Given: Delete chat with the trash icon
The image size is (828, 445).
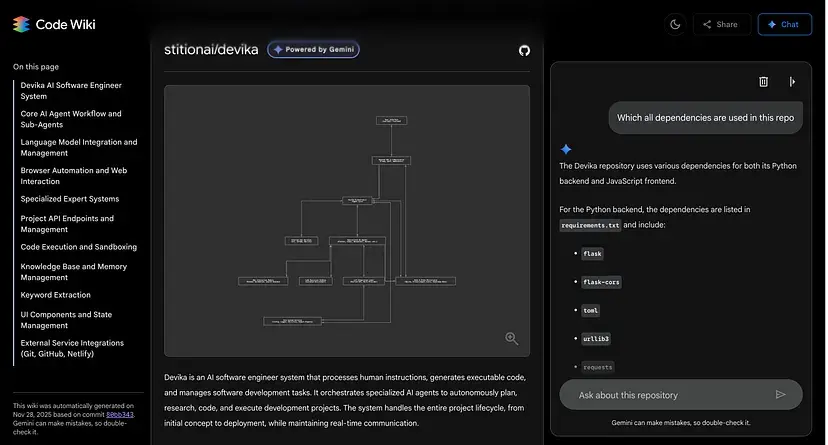Looking at the screenshot, I should click(x=764, y=82).
